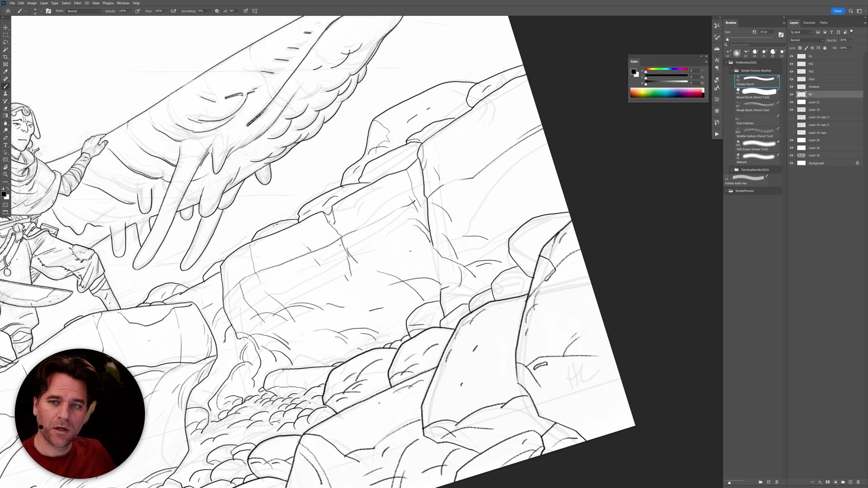Collapse the Simple Process Brushes folder

point(732,70)
